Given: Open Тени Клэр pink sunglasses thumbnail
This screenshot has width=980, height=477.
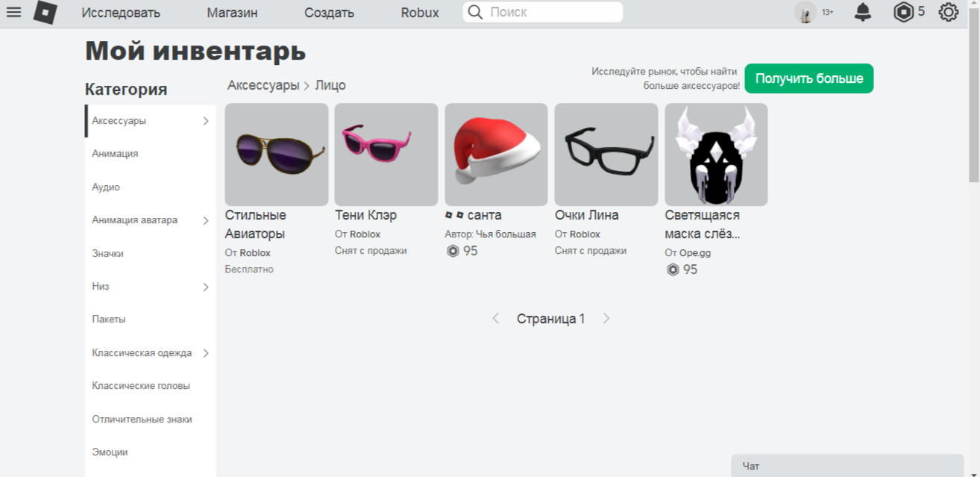Looking at the screenshot, I should (x=386, y=155).
